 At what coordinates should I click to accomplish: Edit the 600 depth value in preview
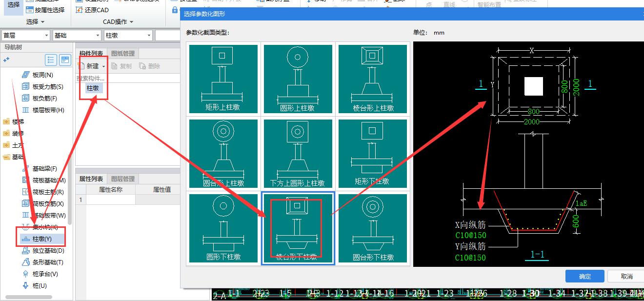[x=577, y=221]
